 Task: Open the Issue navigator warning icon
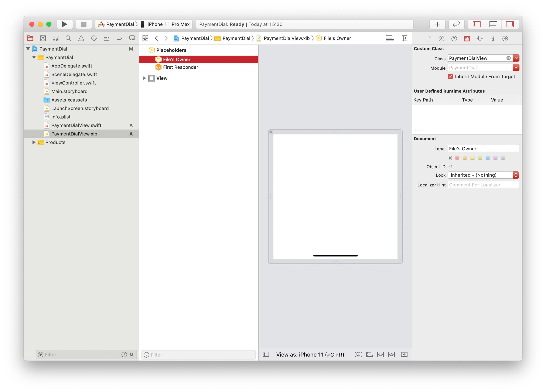click(81, 38)
